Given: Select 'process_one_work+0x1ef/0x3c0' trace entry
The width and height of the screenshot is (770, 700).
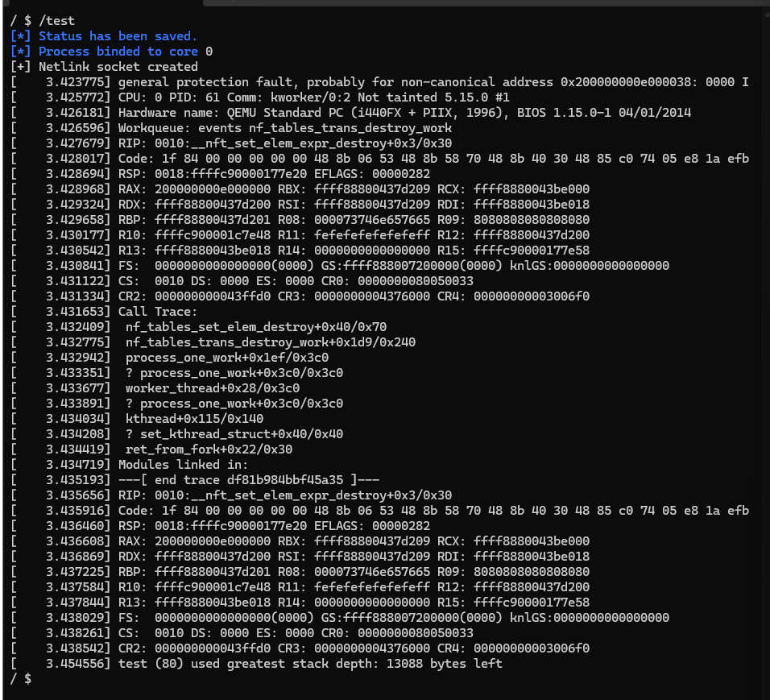Looking at the screenshot, I should coord(227,357).
